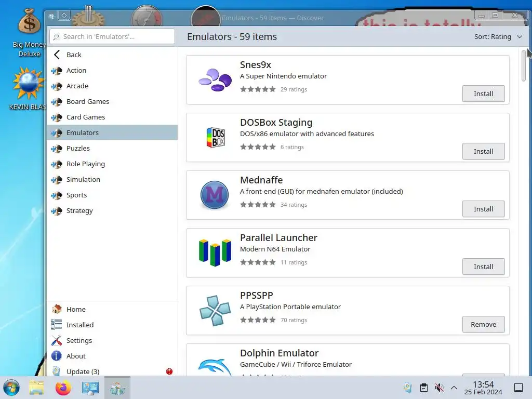The height and width of the screenshot is (399, 532).
Task: Click the red update notification badge
Action: tap(169, 371)
